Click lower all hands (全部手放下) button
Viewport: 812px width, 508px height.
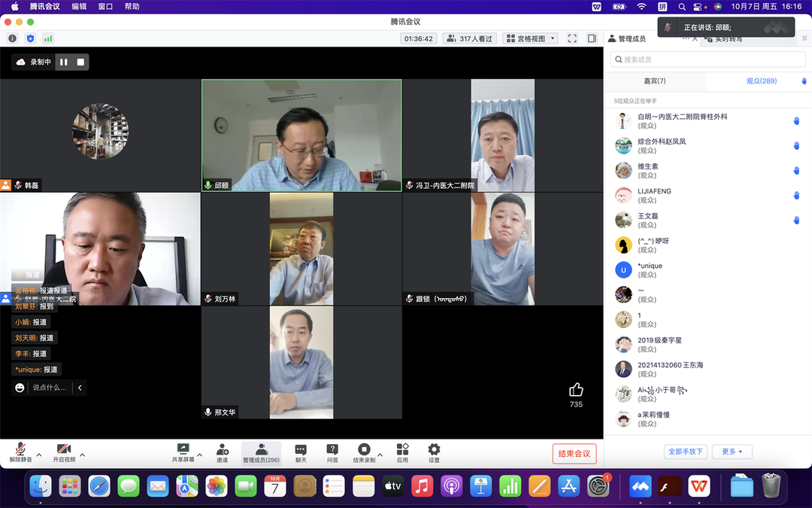[686, 452]
